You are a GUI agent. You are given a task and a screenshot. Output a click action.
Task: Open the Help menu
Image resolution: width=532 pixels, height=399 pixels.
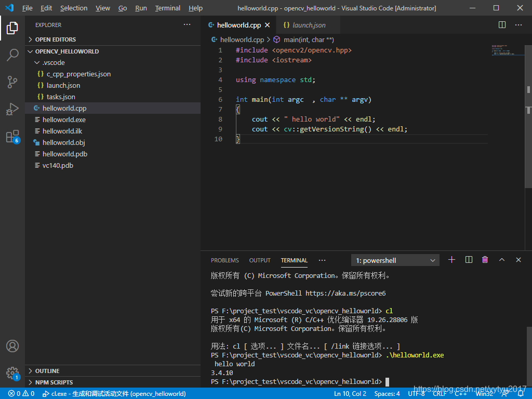tap(195, 8)
